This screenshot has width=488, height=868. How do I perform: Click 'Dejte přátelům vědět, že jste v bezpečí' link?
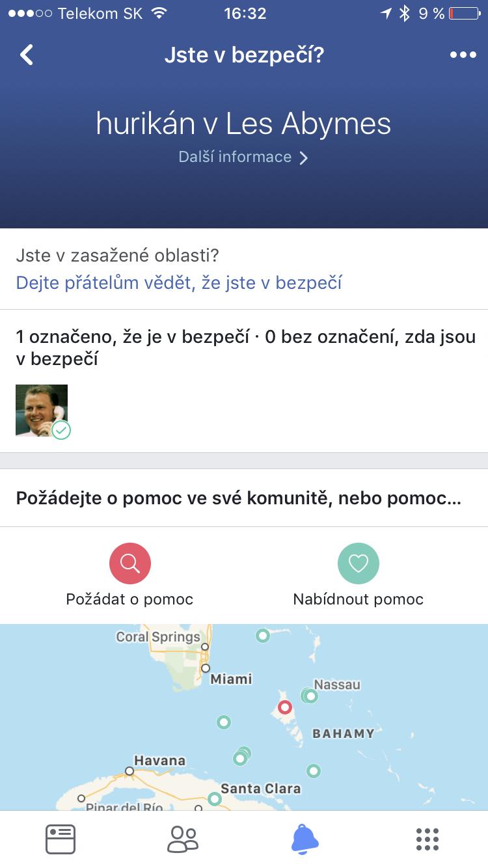179,282
